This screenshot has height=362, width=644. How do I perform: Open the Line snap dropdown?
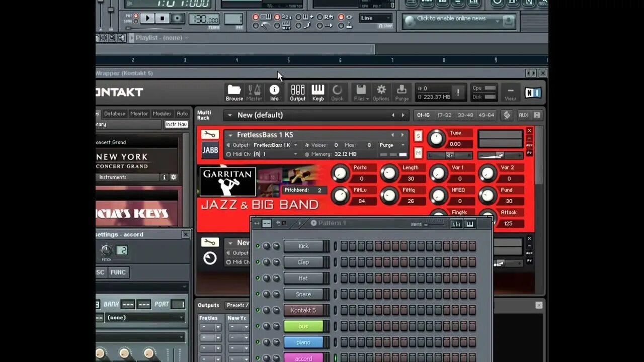[375, 18]
